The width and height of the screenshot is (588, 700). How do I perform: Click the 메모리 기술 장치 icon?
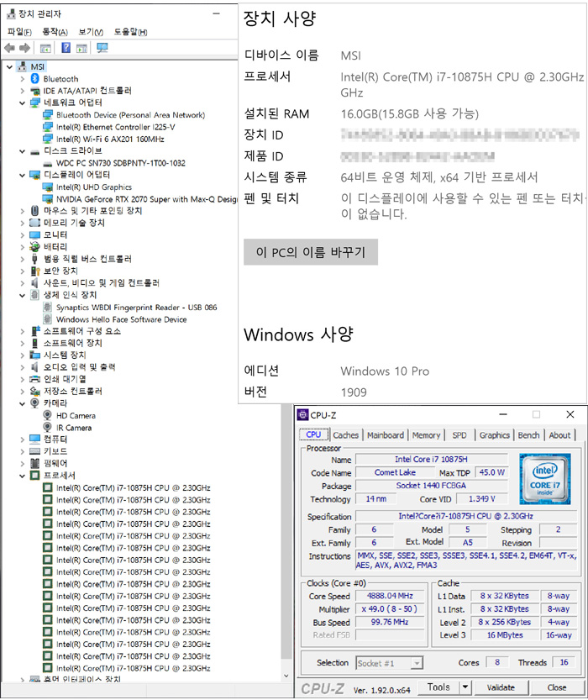click(x=34, y=223)
